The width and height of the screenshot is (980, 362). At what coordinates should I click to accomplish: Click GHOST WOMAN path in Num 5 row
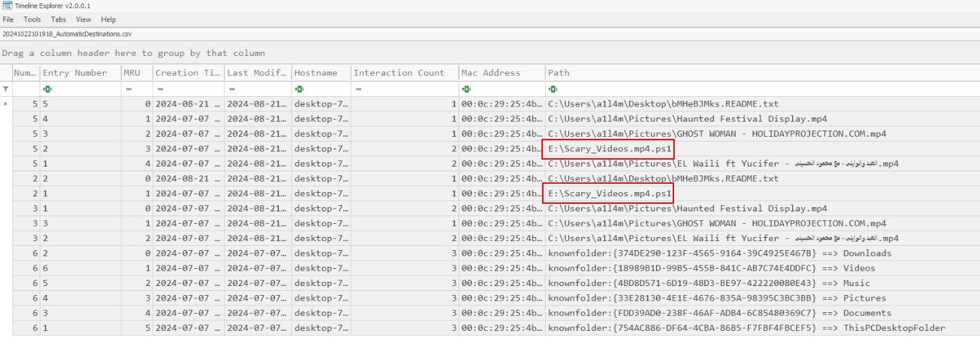click(717, 133)
